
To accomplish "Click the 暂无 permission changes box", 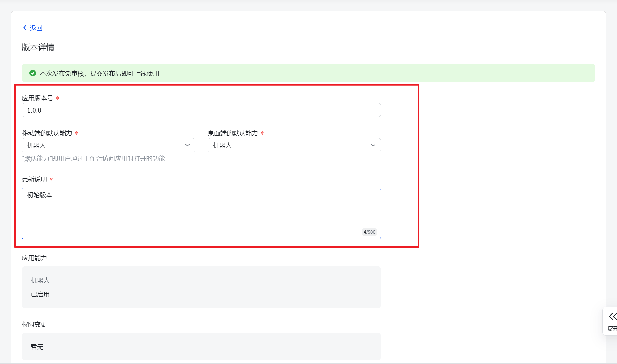I will pos(201,347).
